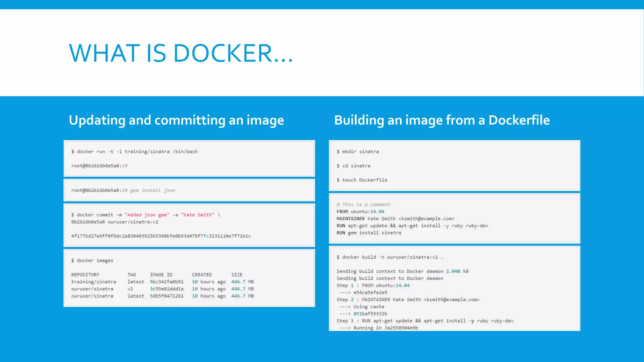Click image ID '5db5f8471261'
644x362 pixels.
167,296
